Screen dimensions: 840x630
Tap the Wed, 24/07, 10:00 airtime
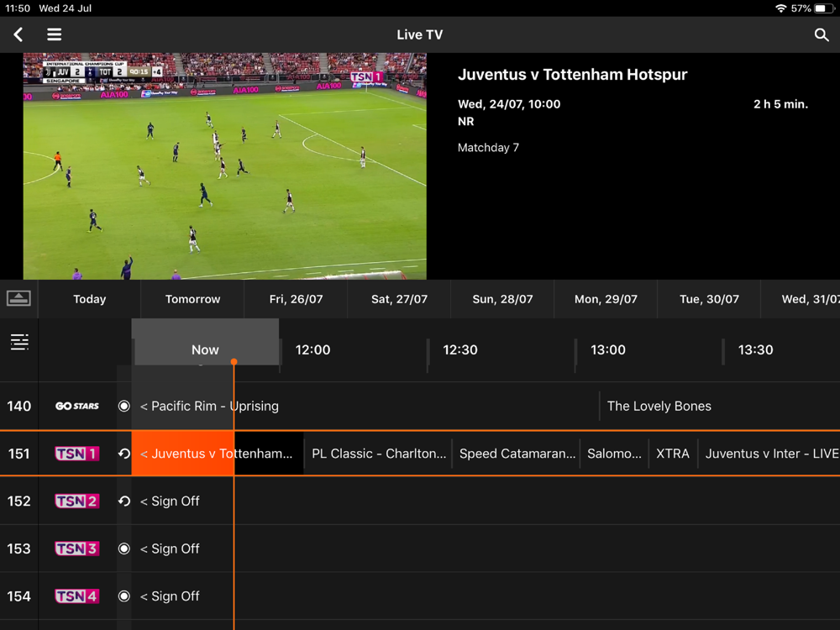point(509,104)
